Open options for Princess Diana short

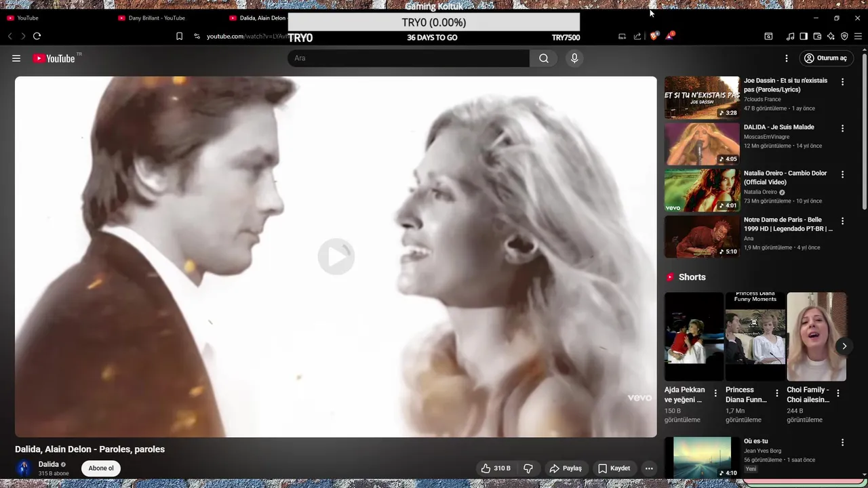777,393
